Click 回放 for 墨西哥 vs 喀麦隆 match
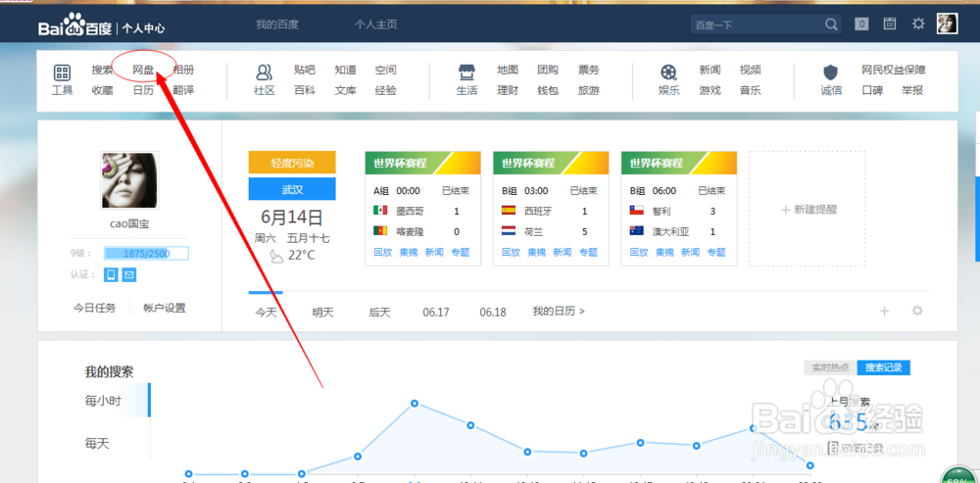This screenshot has height=483, width=980. 382,253
